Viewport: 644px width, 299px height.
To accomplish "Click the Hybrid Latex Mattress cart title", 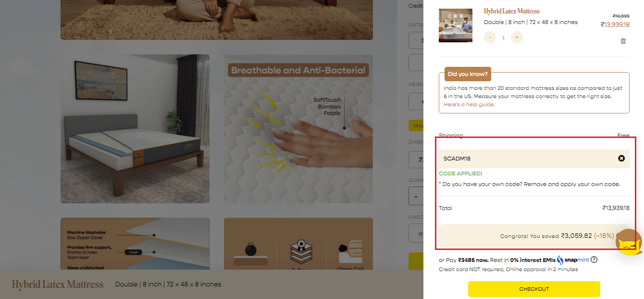I will click(511, 11).
